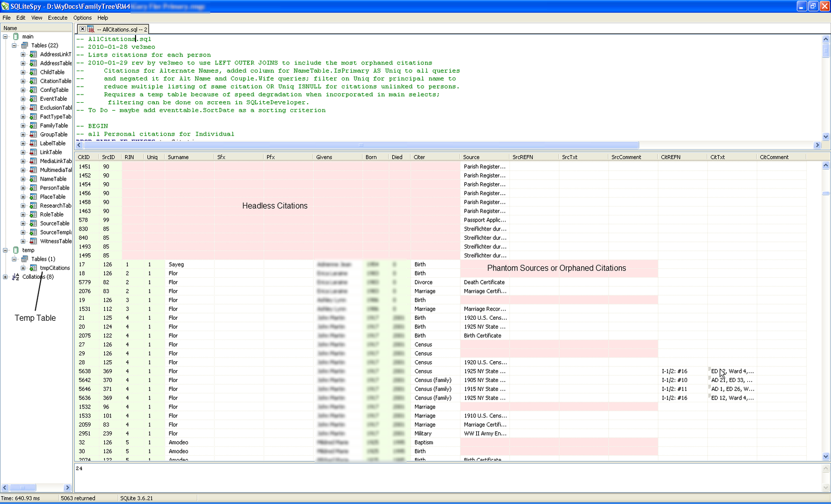The width and height of the screenshot is (831, 504).
Task: Open the Edit menu
Action: coord(21,18)
